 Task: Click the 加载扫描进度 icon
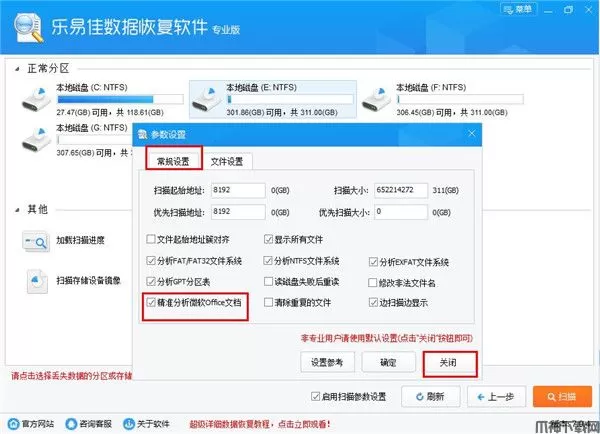(x=36, y=241)
